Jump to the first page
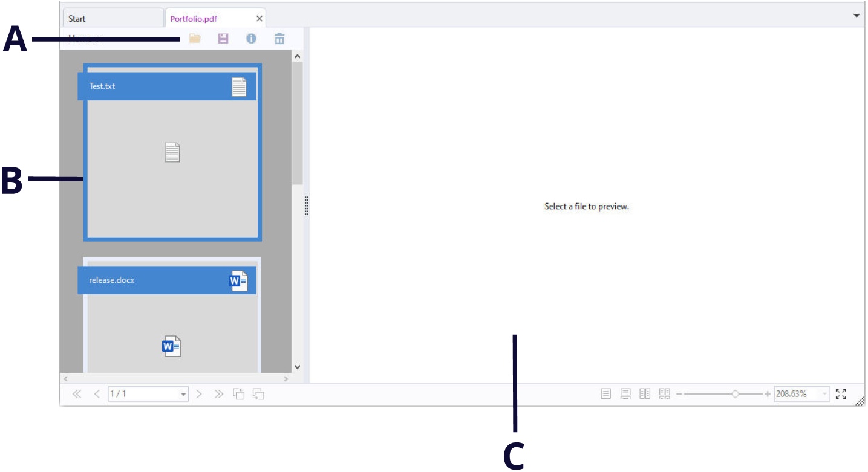868x472 pixels. tap(77, 393)
